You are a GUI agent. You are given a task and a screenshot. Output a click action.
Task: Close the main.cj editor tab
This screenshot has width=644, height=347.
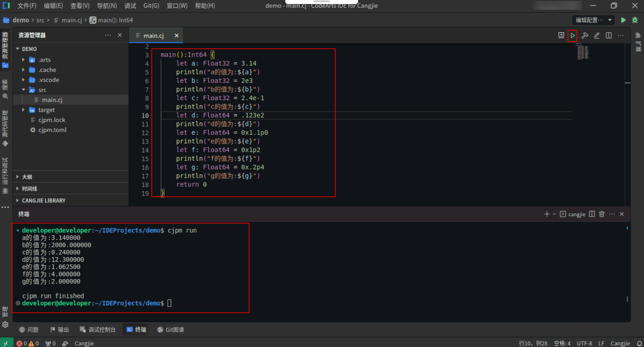176,35
